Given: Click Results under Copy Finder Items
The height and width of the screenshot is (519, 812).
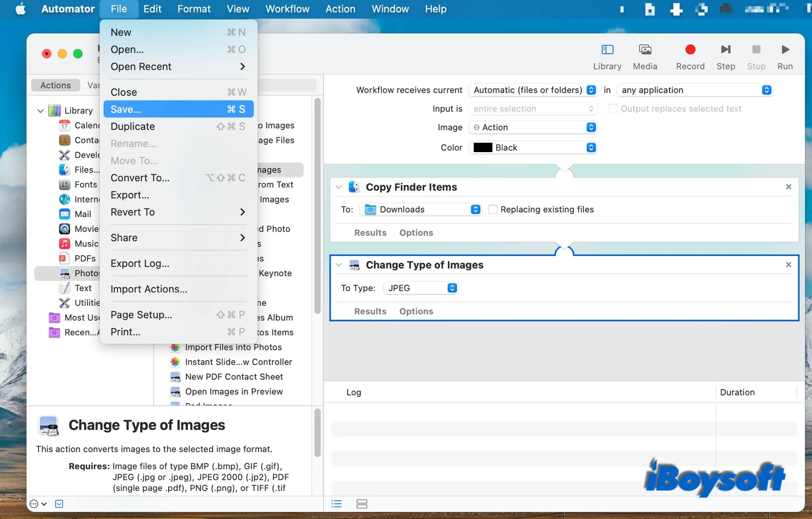Looking at the screenshot, I should point(370,233).
